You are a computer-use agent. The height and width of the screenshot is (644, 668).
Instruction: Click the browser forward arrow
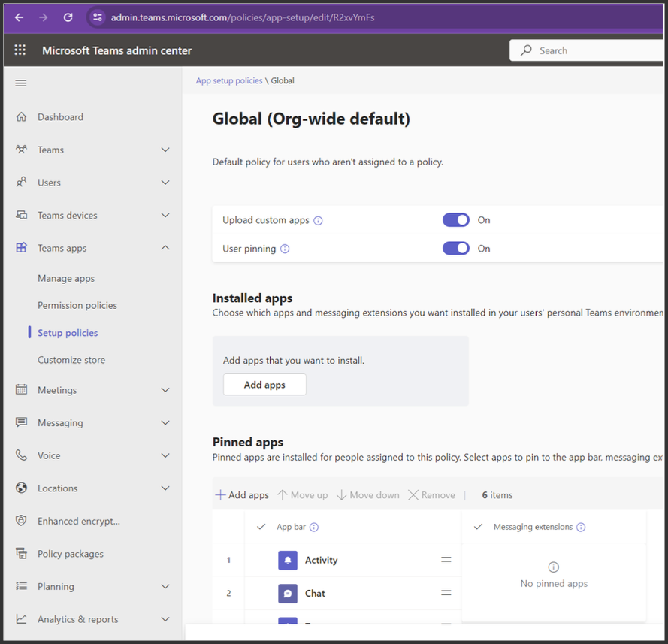[44, 17]
